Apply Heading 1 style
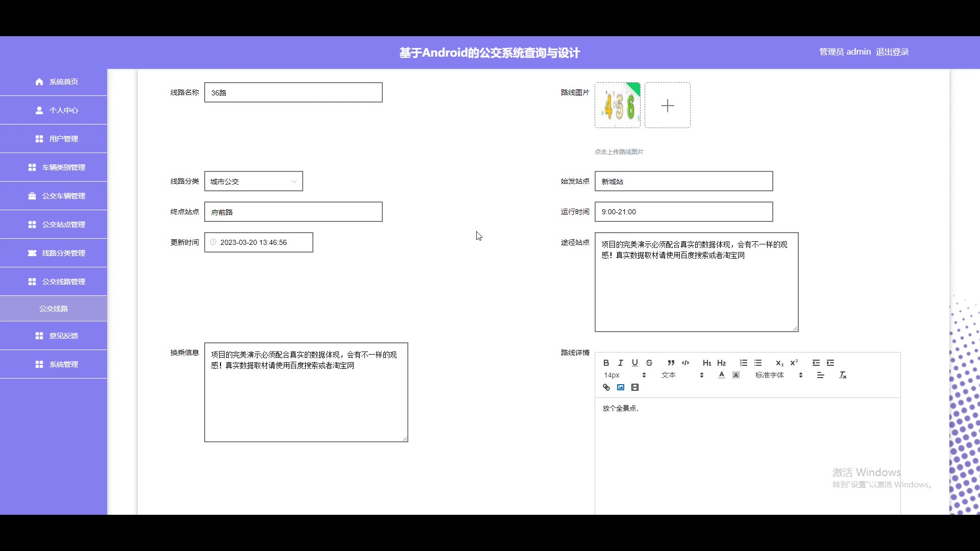 707,363
